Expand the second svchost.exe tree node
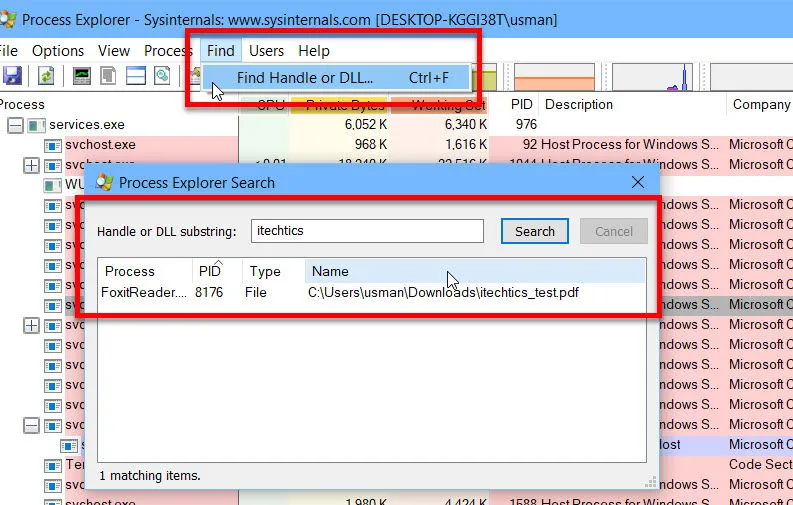Image resolution: width=793 pixels, height=505 pixels. pyautogui.click(x=31, y=165)
